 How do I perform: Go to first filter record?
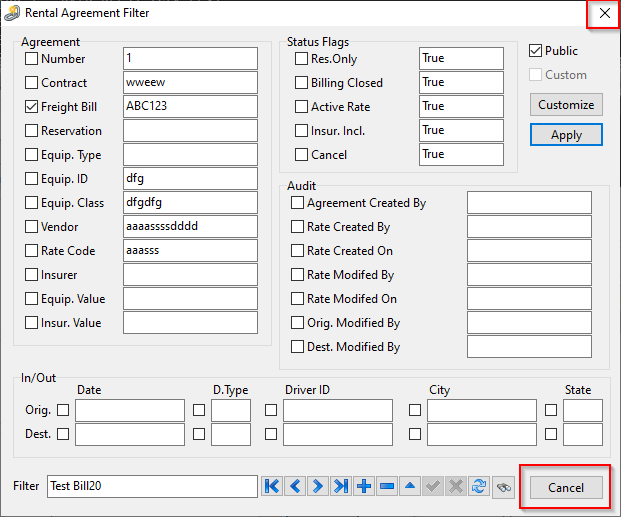pyautogui.click(x=272, y=486)
